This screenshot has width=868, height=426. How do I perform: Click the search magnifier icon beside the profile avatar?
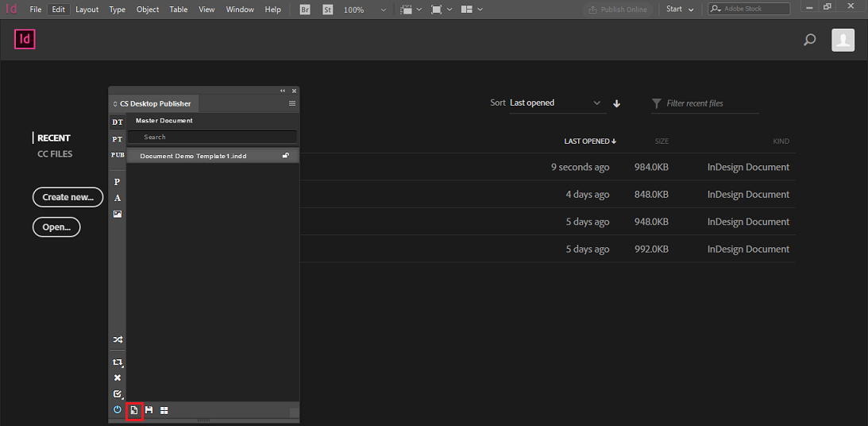pos(809,40)
